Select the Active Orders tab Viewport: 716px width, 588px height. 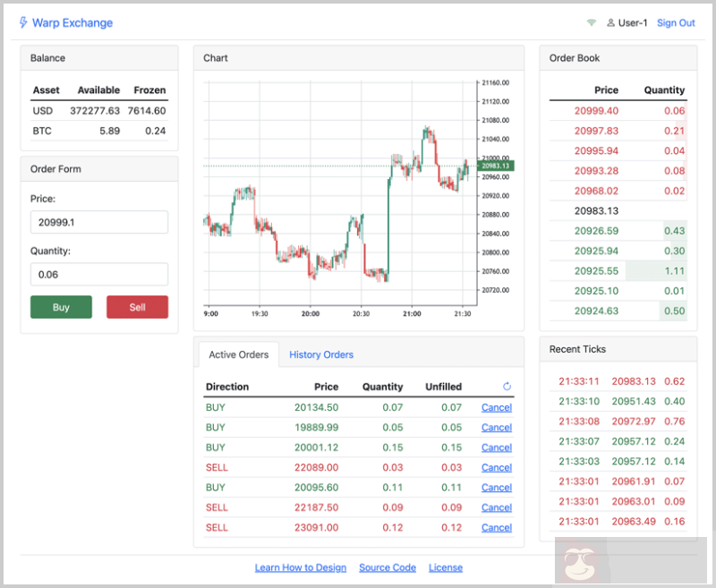[238, 354]
